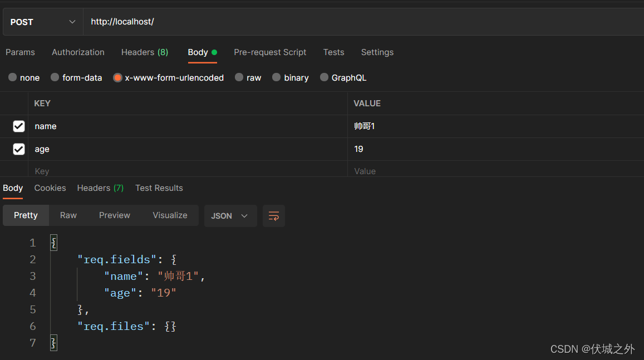
Task: Toggle line wrapping in response viewer
Action: click(273, 215)
